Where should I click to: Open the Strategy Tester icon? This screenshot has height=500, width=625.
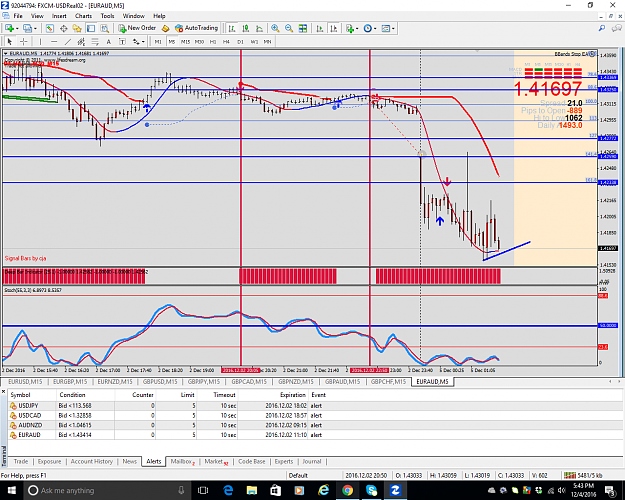(x=104, y=28)
